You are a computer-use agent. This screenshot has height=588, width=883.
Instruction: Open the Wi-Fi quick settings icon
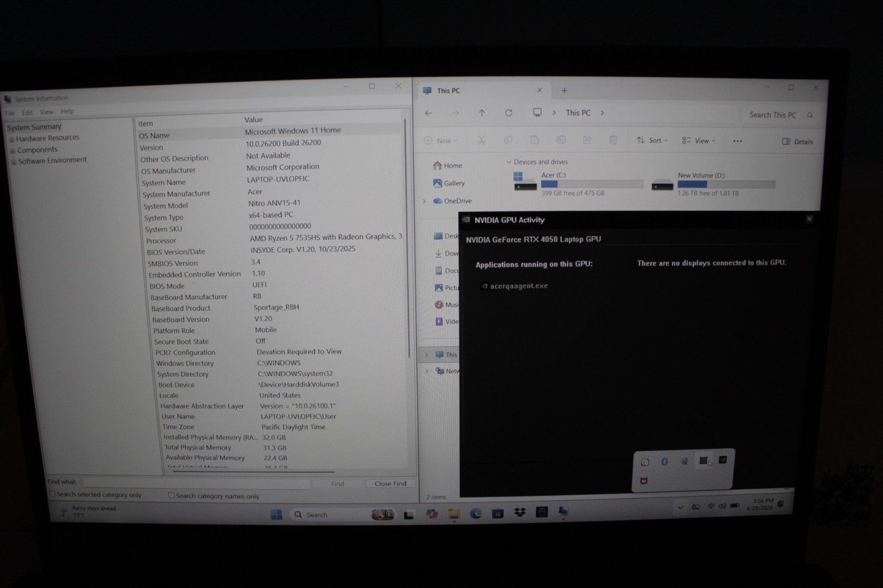pos(711,506)
